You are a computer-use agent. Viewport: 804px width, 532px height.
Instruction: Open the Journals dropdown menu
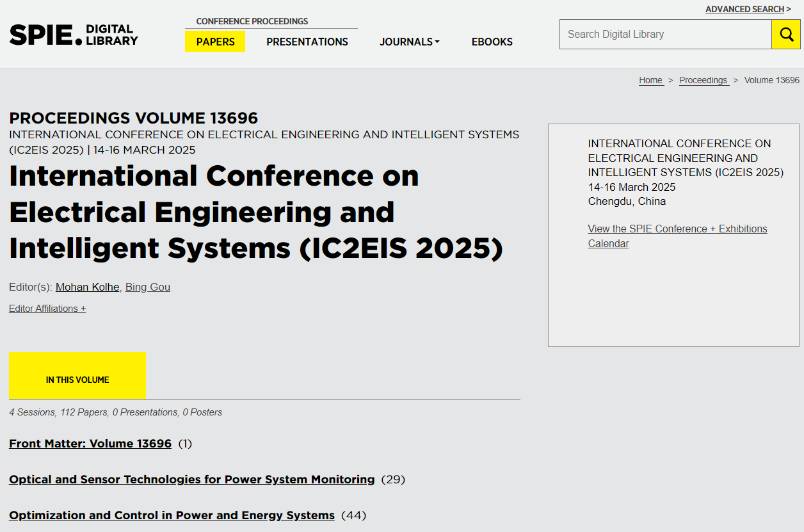click(x=410, y=42)
